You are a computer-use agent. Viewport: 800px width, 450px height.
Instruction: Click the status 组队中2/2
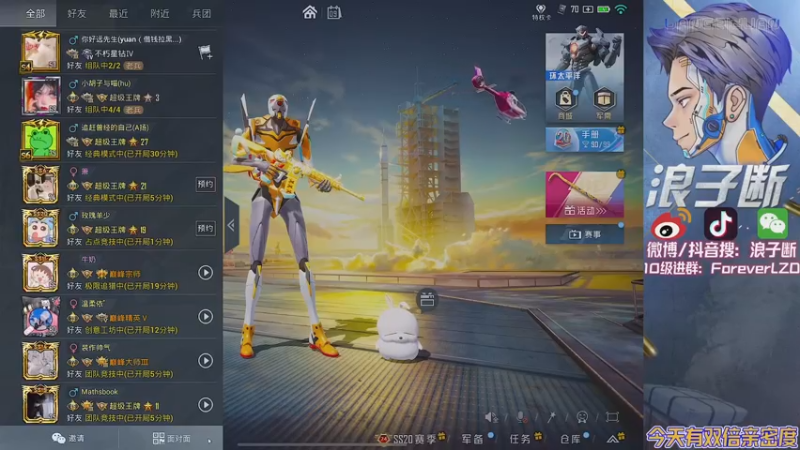coord(102,66)
